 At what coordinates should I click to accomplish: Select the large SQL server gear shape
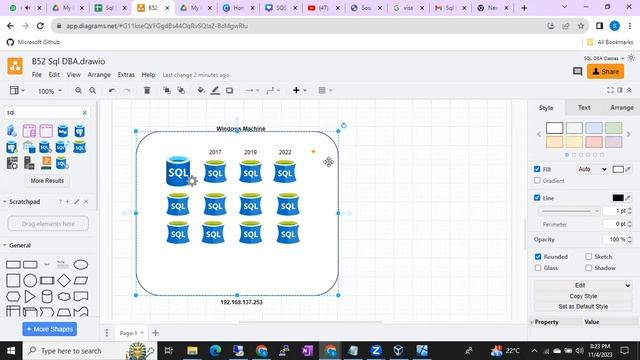click(181, 171)
